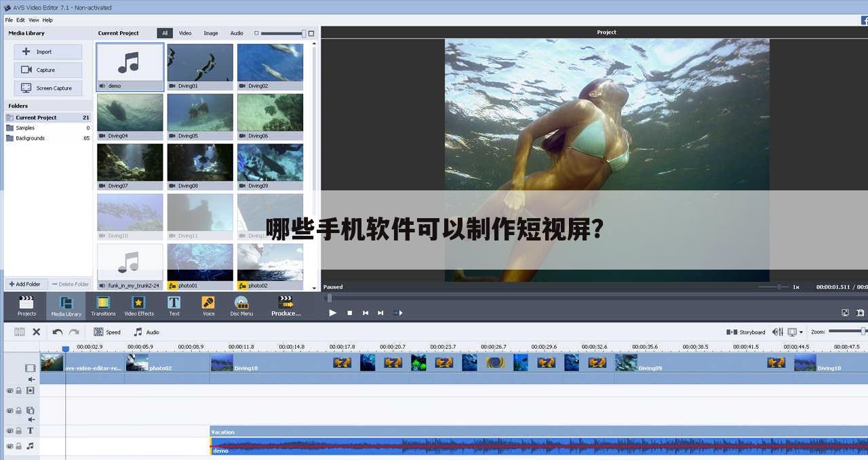Hide the text track
Screen dimensions: 868x460
pos(9,431)
